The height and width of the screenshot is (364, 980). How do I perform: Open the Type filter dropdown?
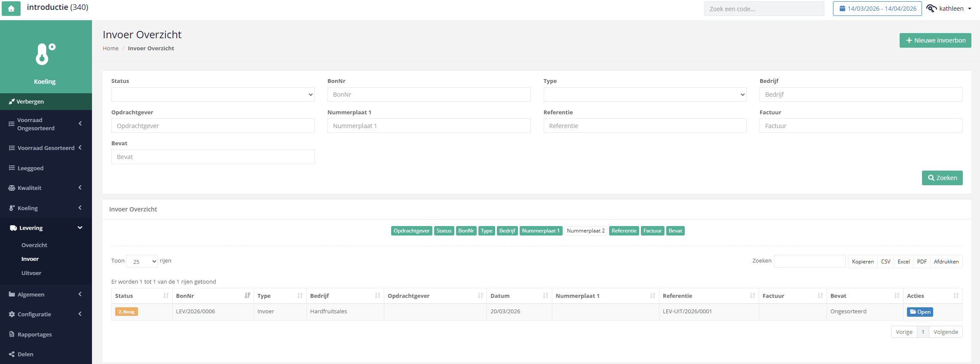click(645, 95)
